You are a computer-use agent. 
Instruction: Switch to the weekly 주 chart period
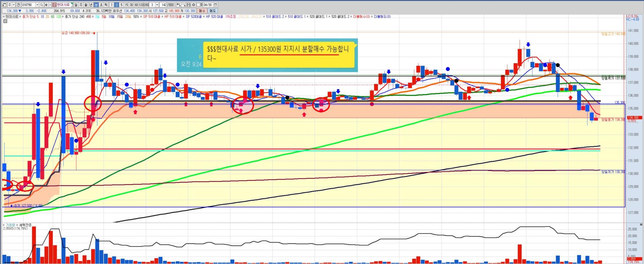click(81, 5)
